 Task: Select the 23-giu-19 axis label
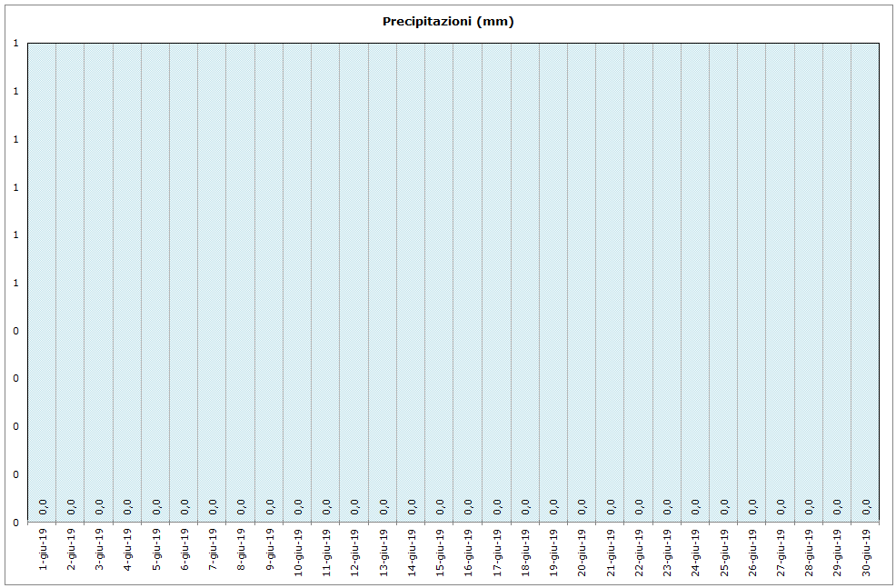tap(667, 552)
